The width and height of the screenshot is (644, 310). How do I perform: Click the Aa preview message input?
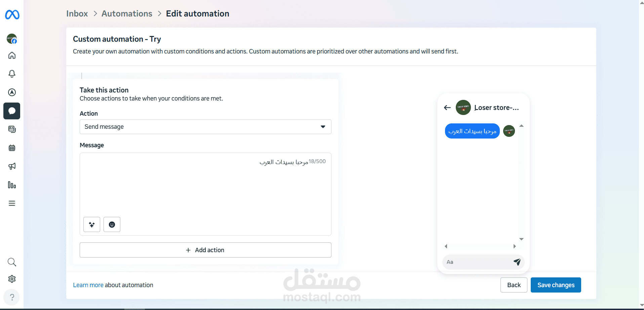477,262
